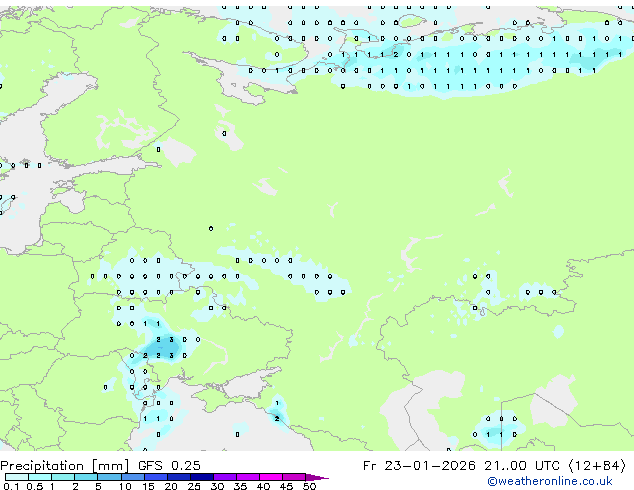Select the dark navy legend swatch between 25 and 30
634x490 pixels.
coord(202,477)
